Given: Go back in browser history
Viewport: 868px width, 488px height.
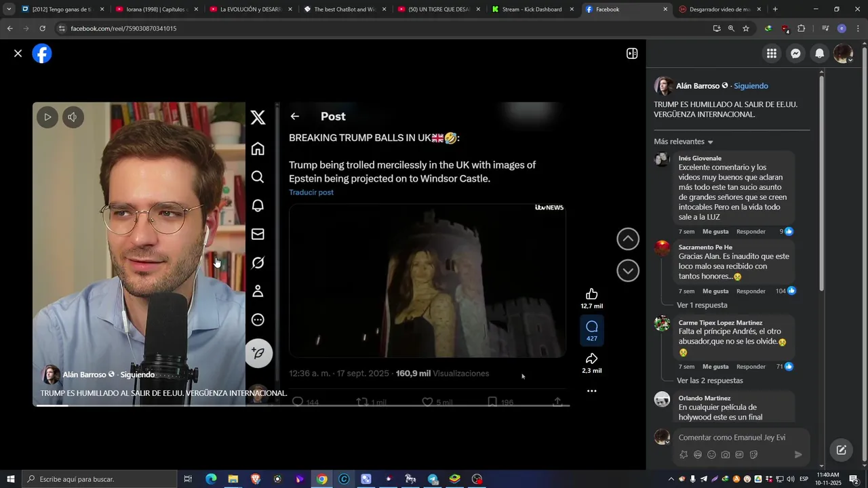Looking at the screenshot, I should click(9, 28).
